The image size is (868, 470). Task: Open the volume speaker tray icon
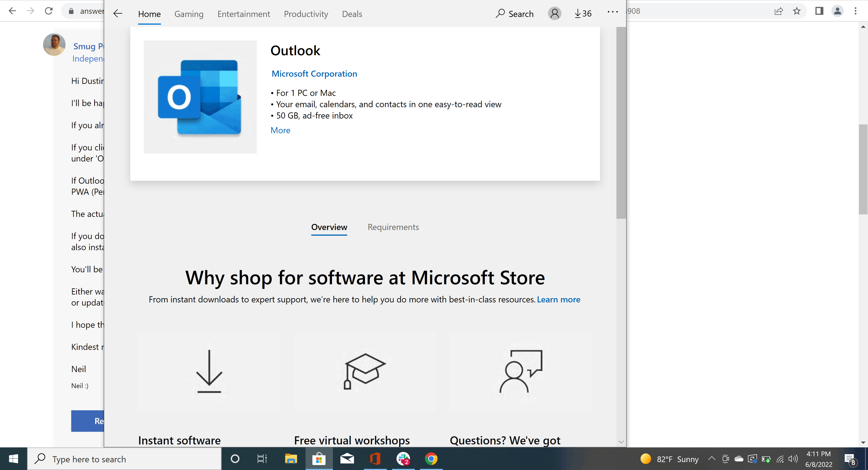coord(794,459)
